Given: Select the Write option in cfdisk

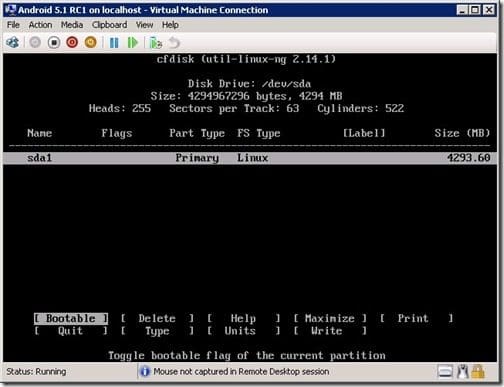Looking at the screenshot, I should tap(330, 331).
